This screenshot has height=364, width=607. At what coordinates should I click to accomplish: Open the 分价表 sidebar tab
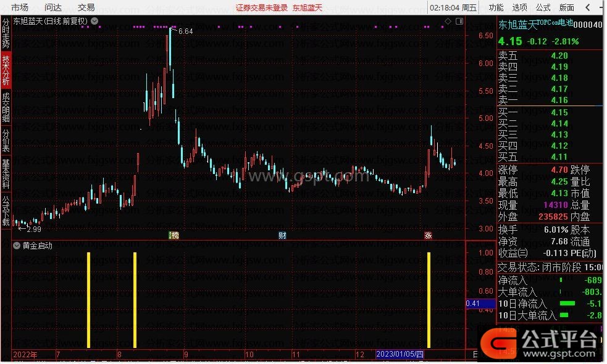(6, 141)
